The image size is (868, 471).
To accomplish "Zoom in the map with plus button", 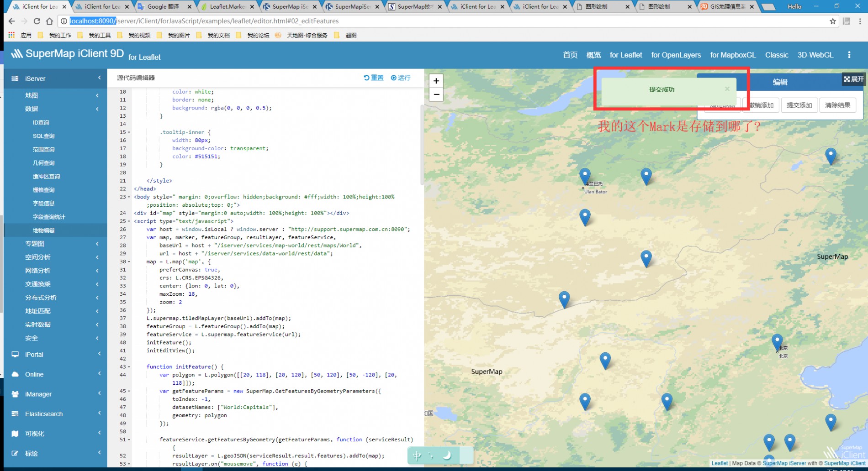I will 436,81.
